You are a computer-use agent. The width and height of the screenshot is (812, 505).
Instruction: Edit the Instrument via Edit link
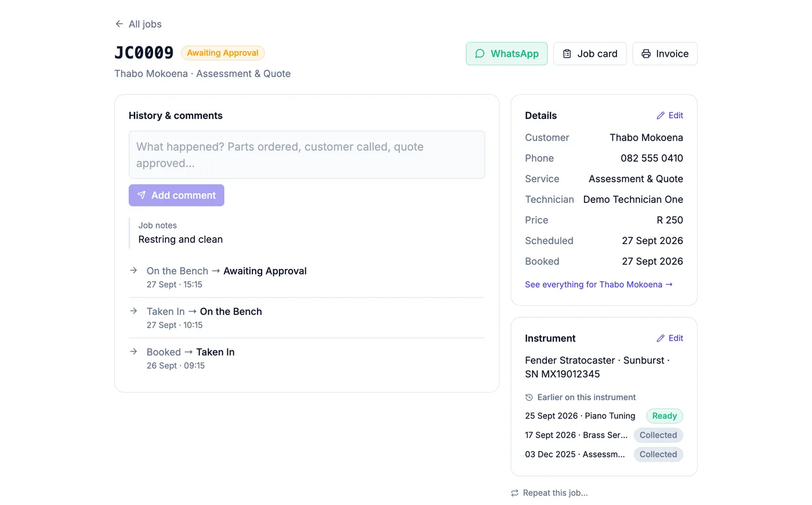pos(670,338)
